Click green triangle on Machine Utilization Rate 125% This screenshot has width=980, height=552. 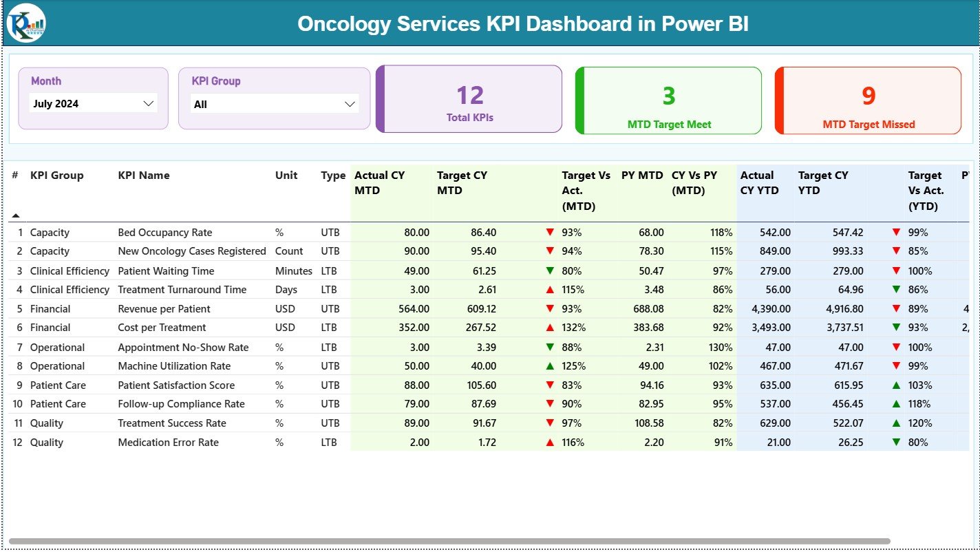coord(550,366)
